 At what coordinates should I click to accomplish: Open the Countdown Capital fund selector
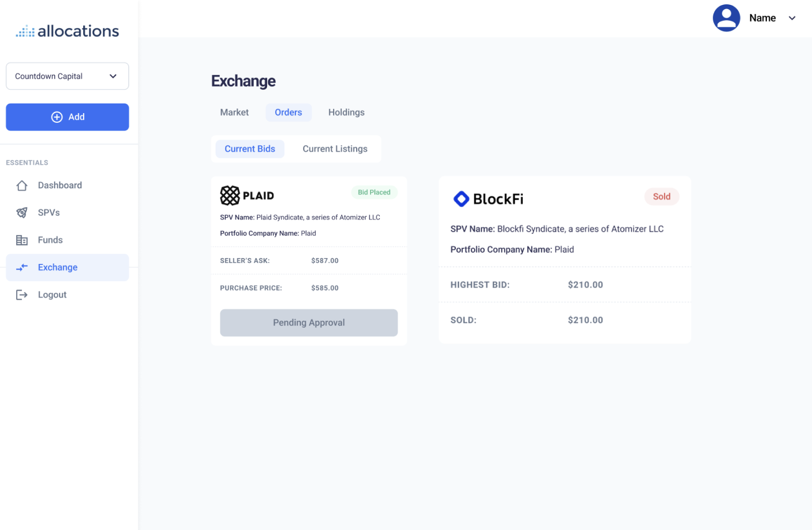click(67, 76)
